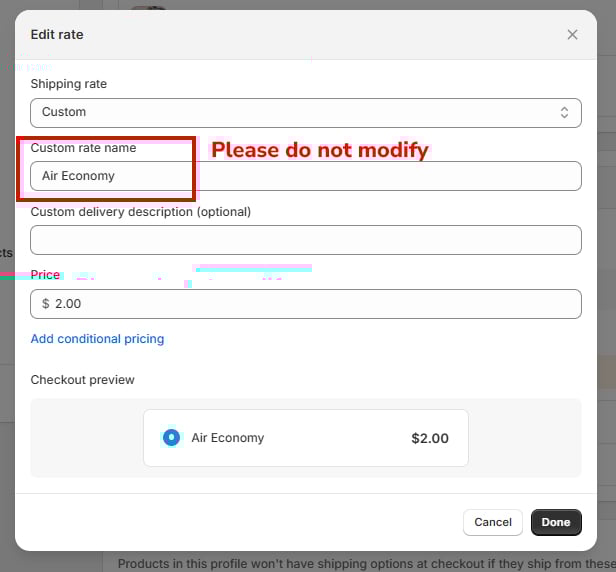Confirm with the Done button
This screenshot has width=616, height=572.
556,522
